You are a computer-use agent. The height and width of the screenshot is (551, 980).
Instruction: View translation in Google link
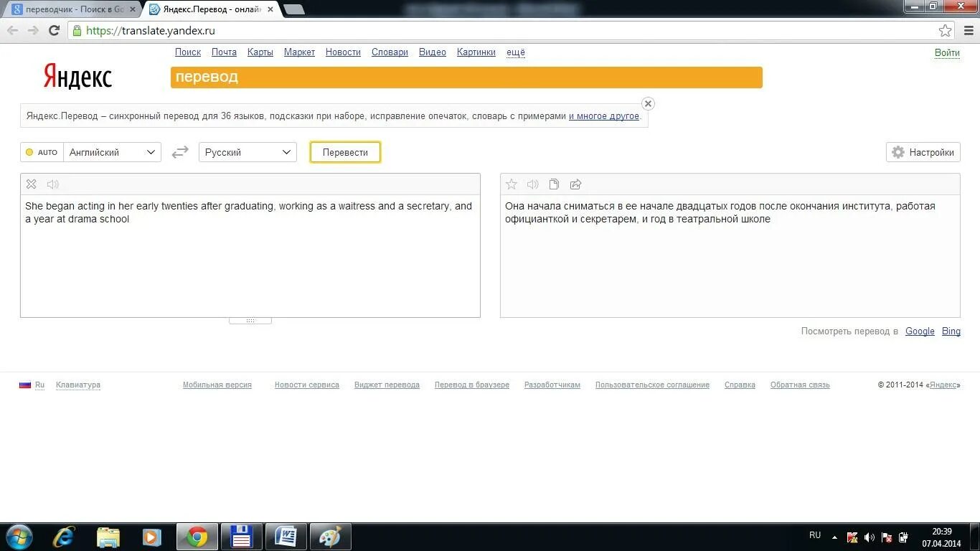pyautogui.click(x=920, y=331)
